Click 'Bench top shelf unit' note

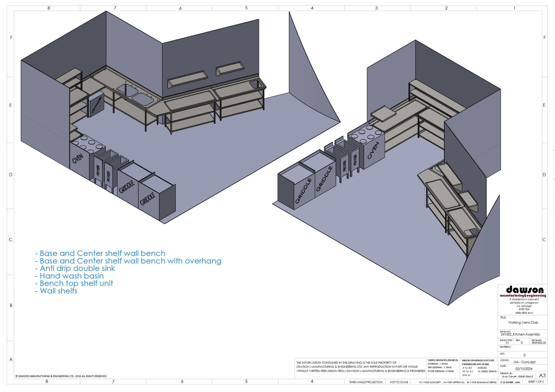point(74,283)
